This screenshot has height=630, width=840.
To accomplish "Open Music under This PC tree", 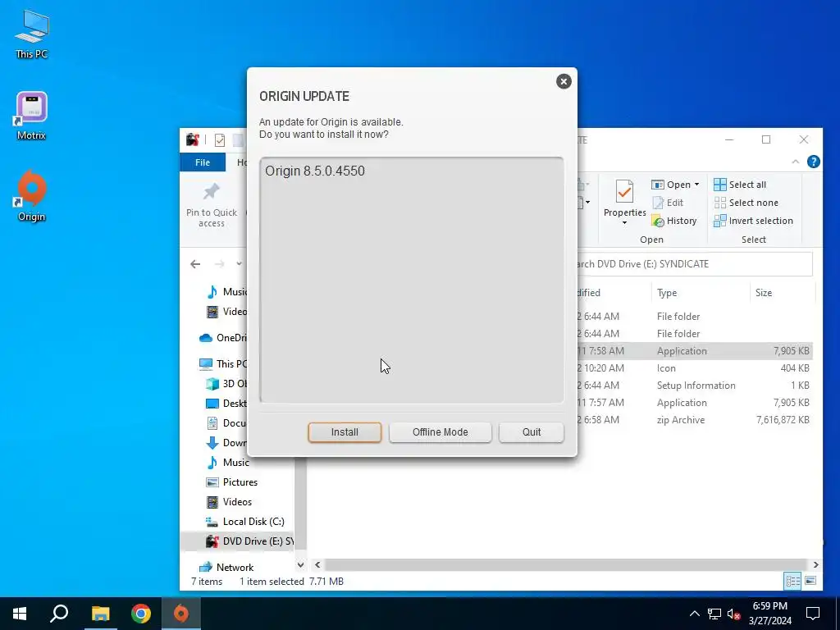I will [x=228, y=463].
